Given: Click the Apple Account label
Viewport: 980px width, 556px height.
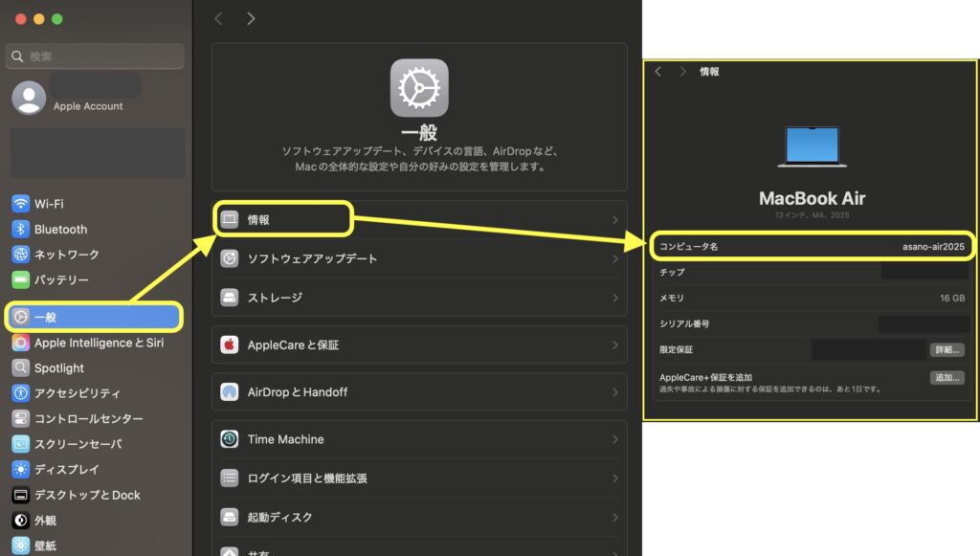Looking at the screenshot, I should 88,106.
